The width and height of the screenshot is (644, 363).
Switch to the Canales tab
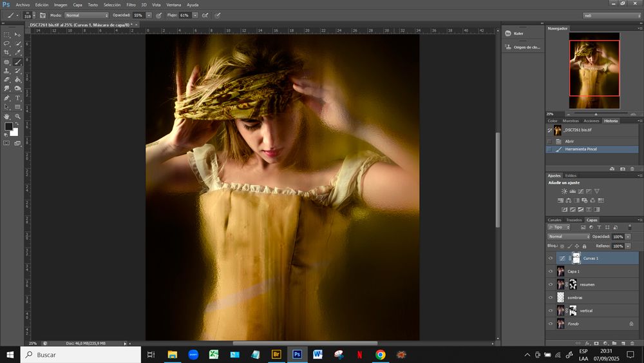tap(554, 220)
